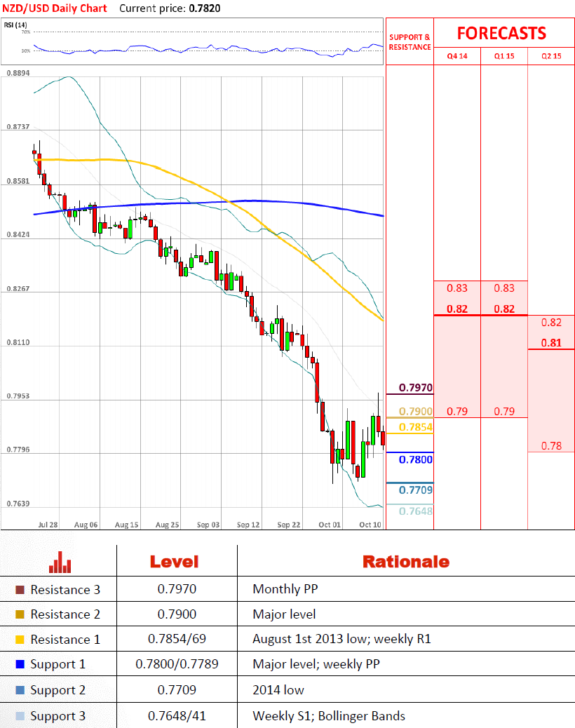Screen dimensions: 575x728
Task: Click the '0.7854/69' level cell
Action: 177,640
